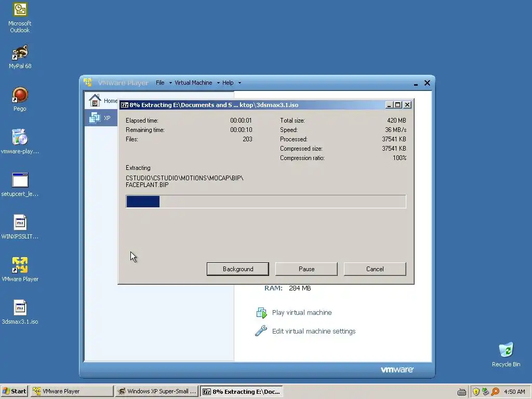Click the Play virtual machine green arrow icon
532x399 pixels.
coord(262,313)
